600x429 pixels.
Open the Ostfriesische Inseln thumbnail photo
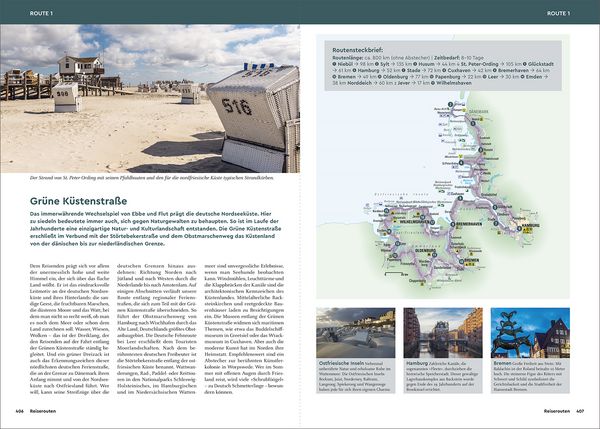tap(355, 333)
